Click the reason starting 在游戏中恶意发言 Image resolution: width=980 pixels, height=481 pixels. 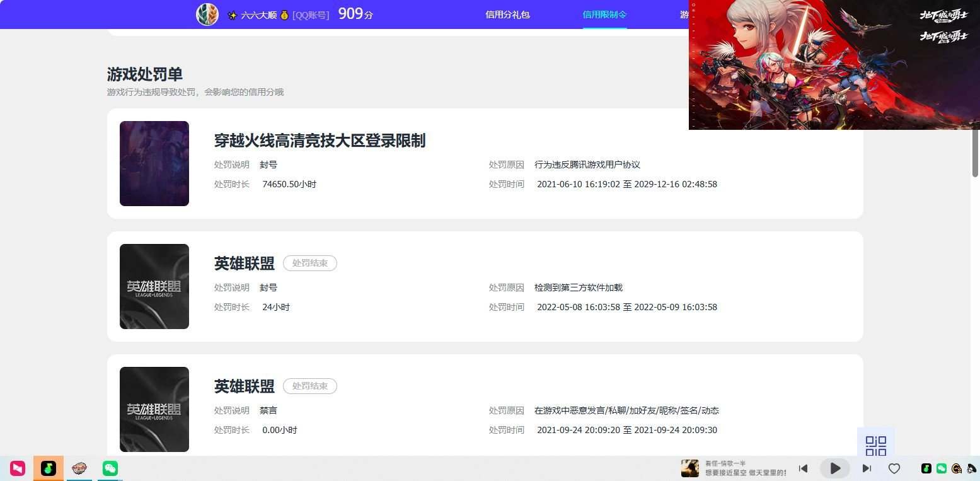point(626,410)
